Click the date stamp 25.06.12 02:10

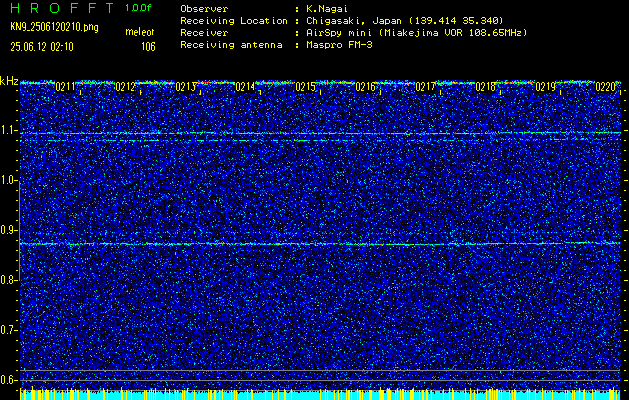pos(42,47)
